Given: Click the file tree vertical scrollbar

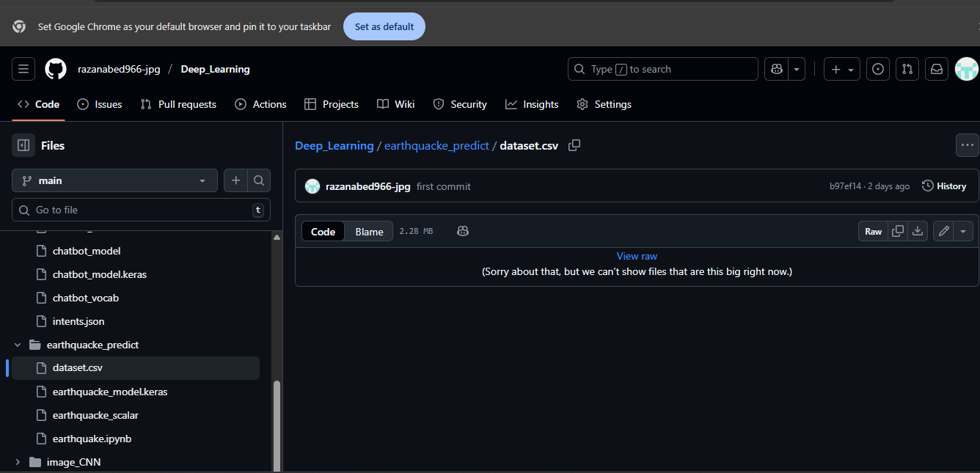Looking at the screenshot, I should [277, 425].
